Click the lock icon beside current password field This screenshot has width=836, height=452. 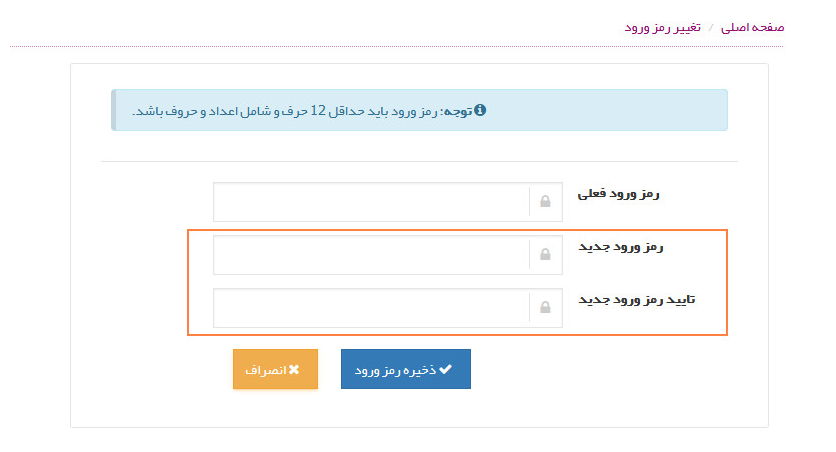(x=545, y=202)
